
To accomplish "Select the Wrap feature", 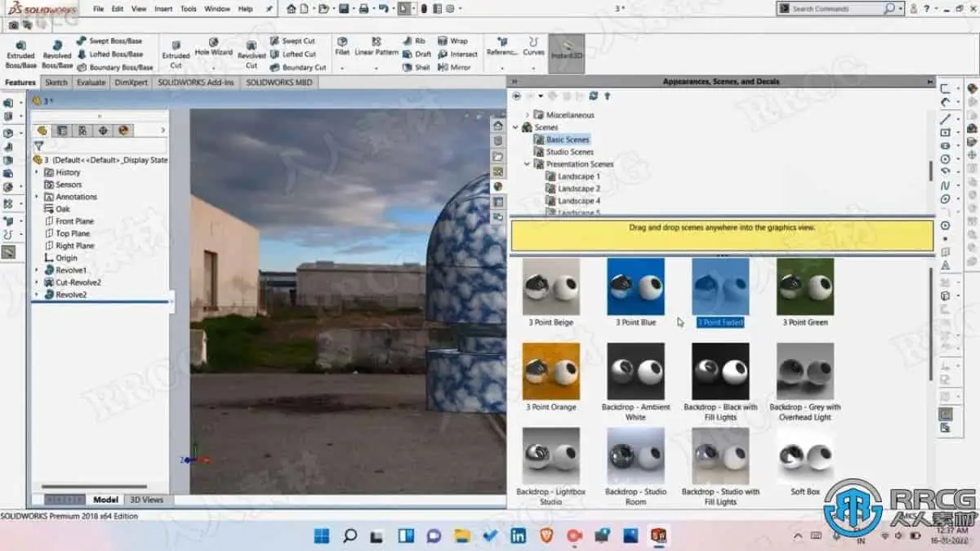I will [452, 41].
